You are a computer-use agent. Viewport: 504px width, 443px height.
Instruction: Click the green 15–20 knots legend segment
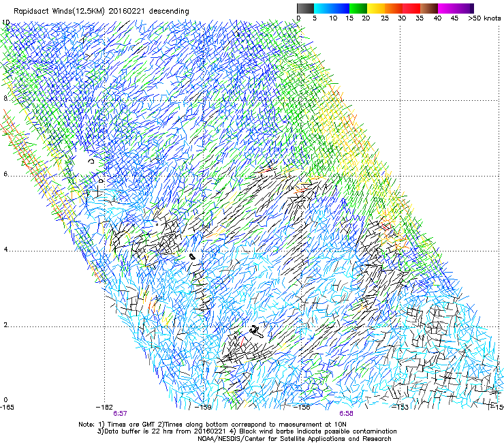358,8
